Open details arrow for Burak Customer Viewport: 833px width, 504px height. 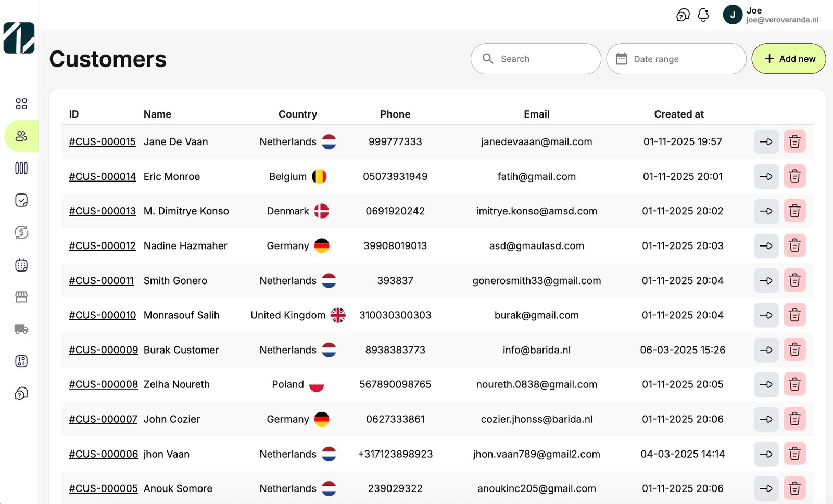[x=766, y=350]
